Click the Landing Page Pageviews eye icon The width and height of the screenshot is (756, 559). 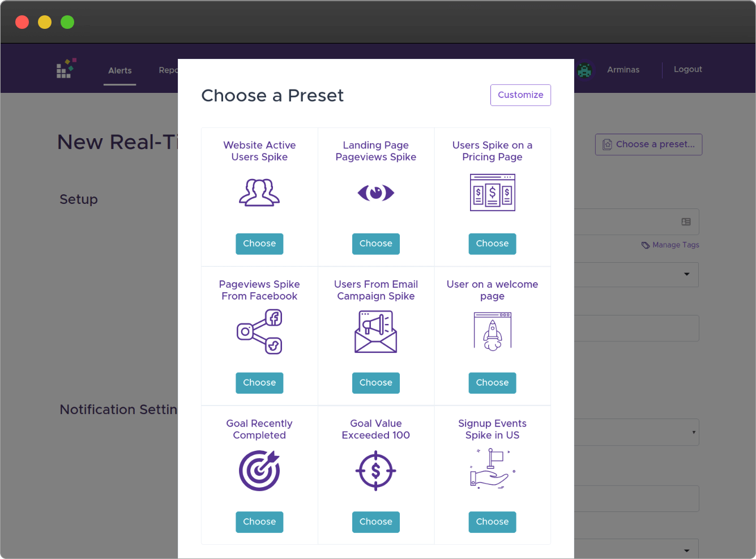(376, 193)
